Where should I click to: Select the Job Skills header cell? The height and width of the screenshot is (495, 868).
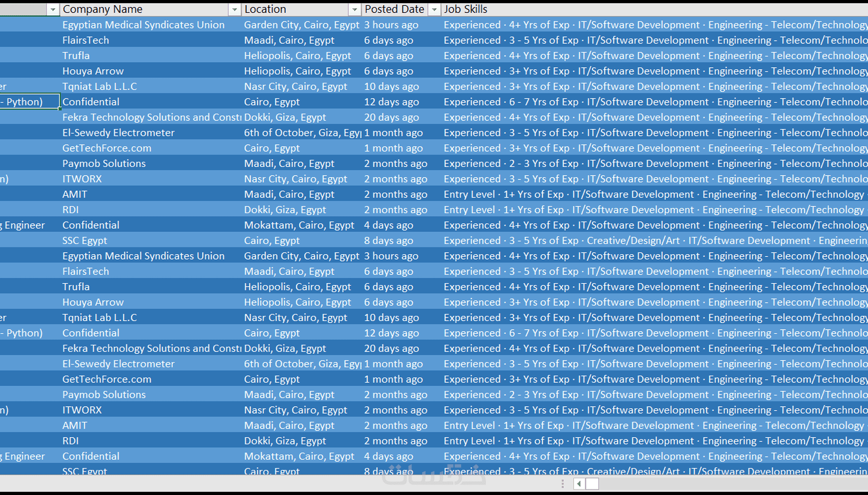pos(655,9)
